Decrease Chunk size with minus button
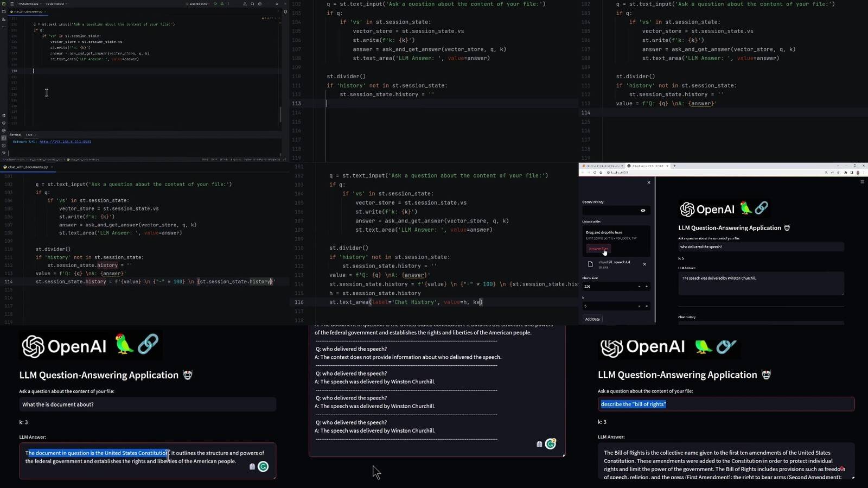The image size is (868, 488). pos(639,286)
